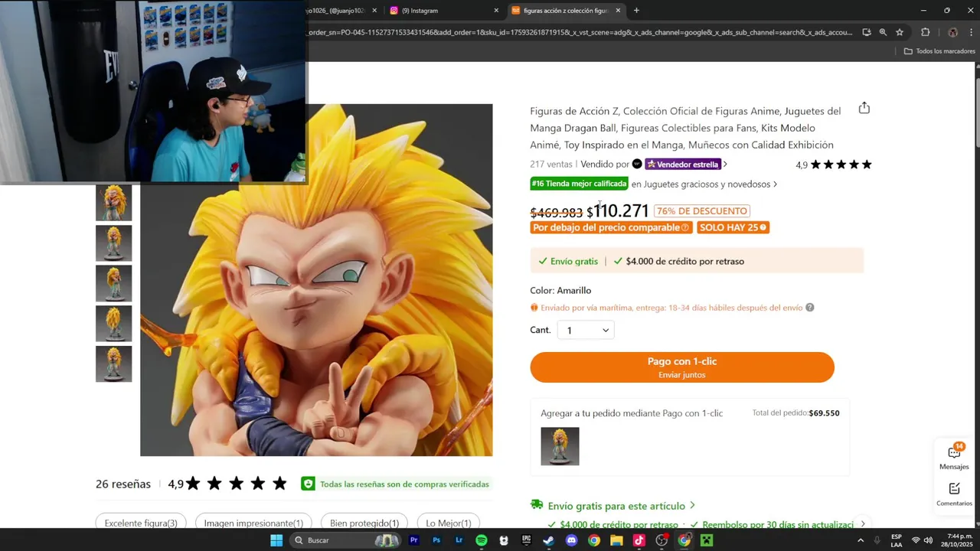The height and width of the screenshot is (551, 980).
Task: Launch Lightroom from taskbar
Action: click(x=459, y=540)
